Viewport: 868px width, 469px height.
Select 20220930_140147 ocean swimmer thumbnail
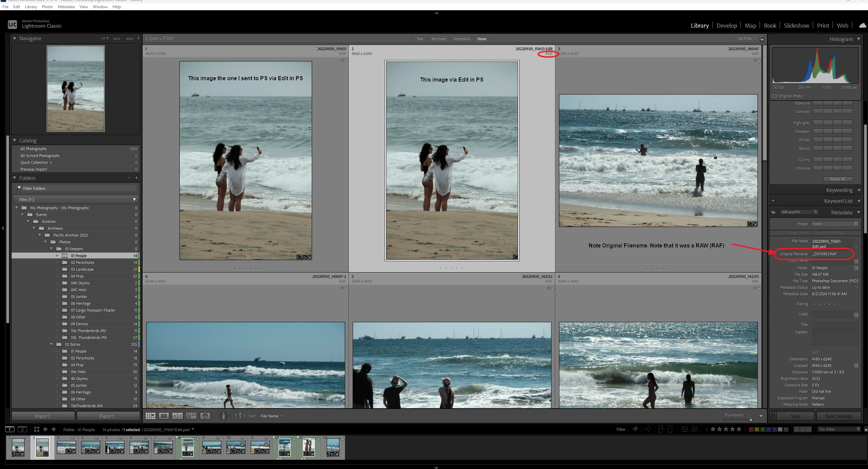pyautogui.click(x=658, y=160)
